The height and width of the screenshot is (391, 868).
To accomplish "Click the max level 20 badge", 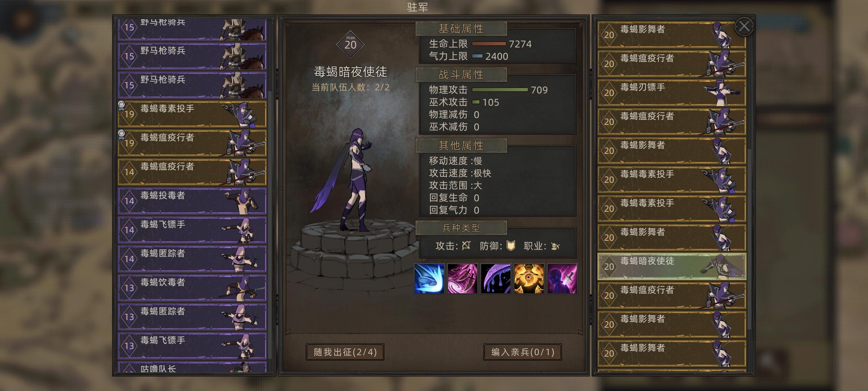I will [x=350, y=44].
